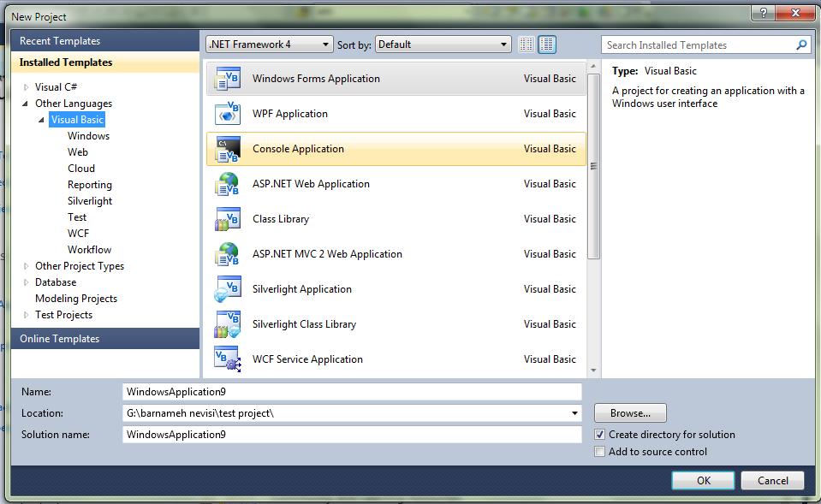Click the template list scroll down arrow
Image resolution: width=821 pixels, height=504 pixels.
pyautogui.click(x=593, y=371)
